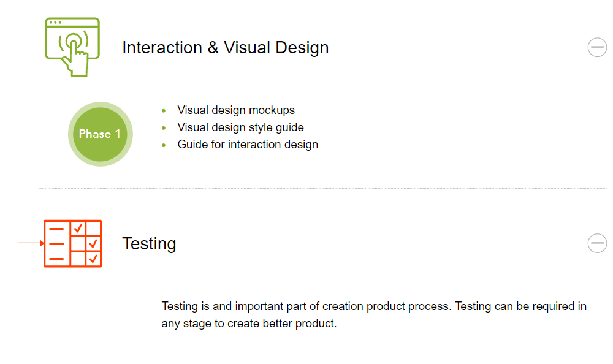Viewport: 613px width, 364px height.
Task: Click the bottom checkmark in testing grid icon
Action: [x=93, y=259]
